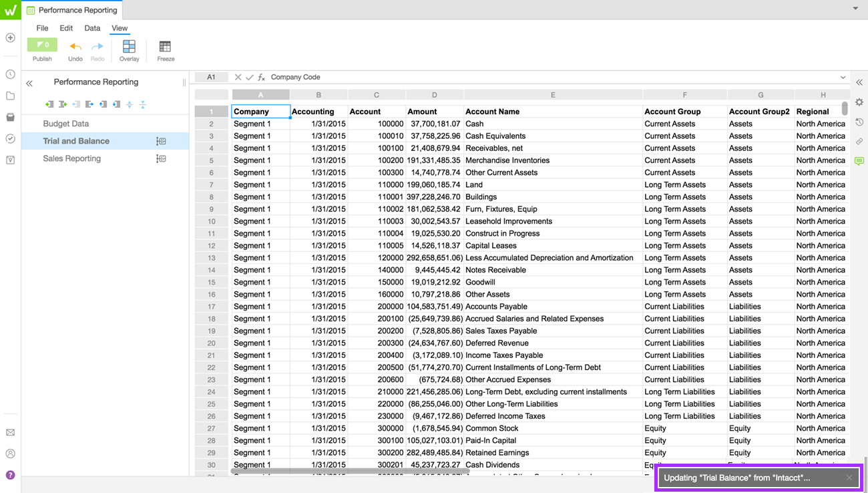This screenshot has height=493, width=868.
Task: Dismiss the Updating Trial Balance notification
Action: [x=848, y=477]
